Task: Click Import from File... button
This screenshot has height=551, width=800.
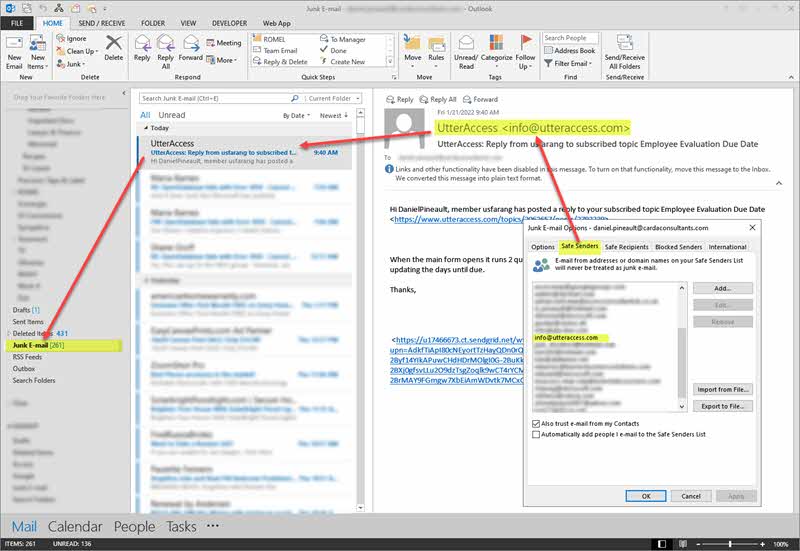Action: pos(723,389)
